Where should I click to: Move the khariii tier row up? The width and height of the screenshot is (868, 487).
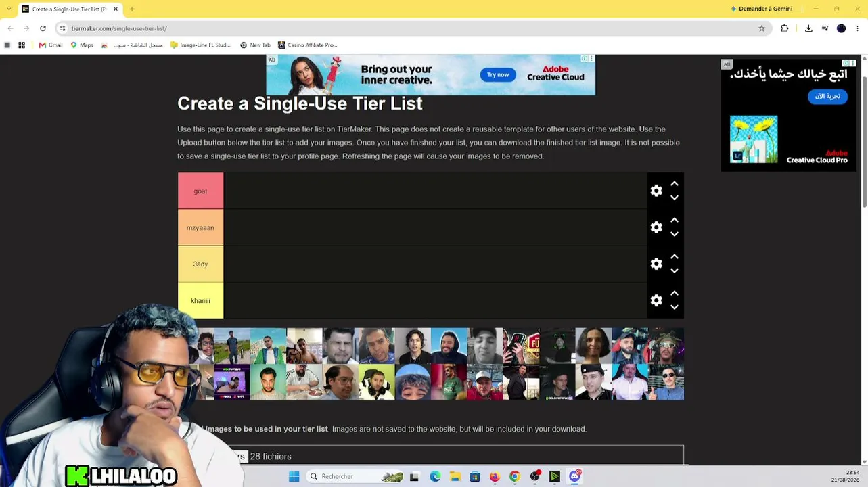pyautogui.click(x=675, y=293)
